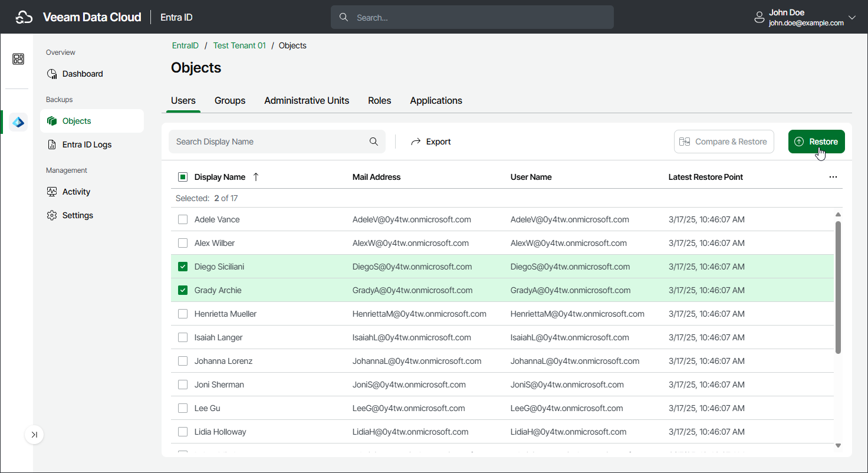The image size is (868, 473).
Task: Open Entra ID Logs in sidebar
Action: coord(92,144)
